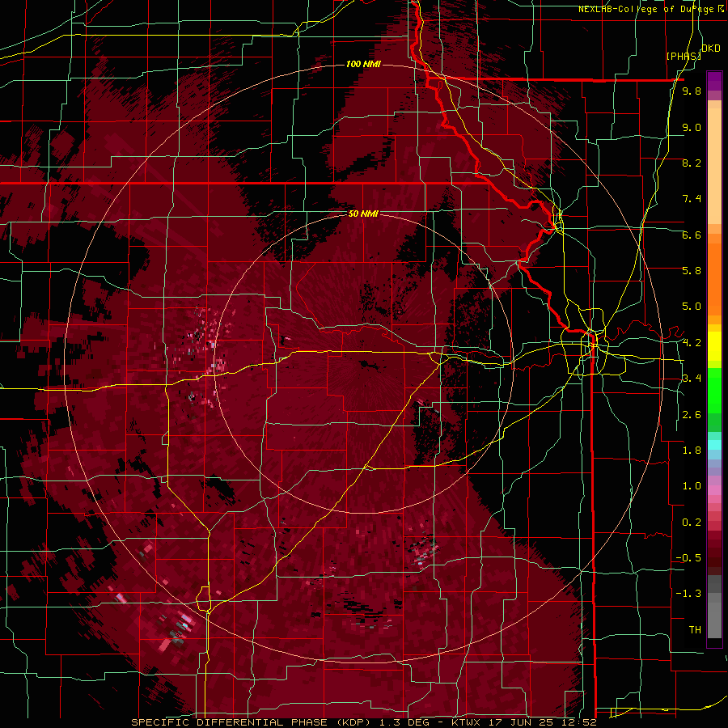Click the 100 NMI range ring label
The width and height of the screenshot is (728, 728).
pyautogui.click(x=363, y=64)
